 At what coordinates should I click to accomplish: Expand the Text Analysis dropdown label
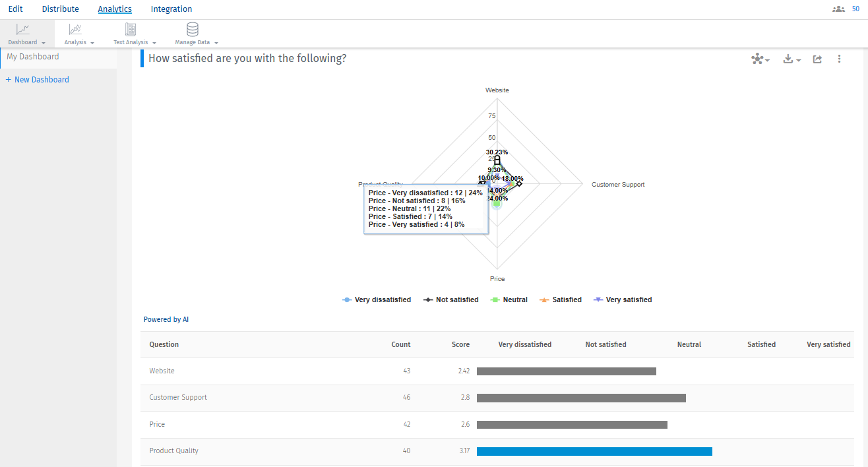coord(135,42)
